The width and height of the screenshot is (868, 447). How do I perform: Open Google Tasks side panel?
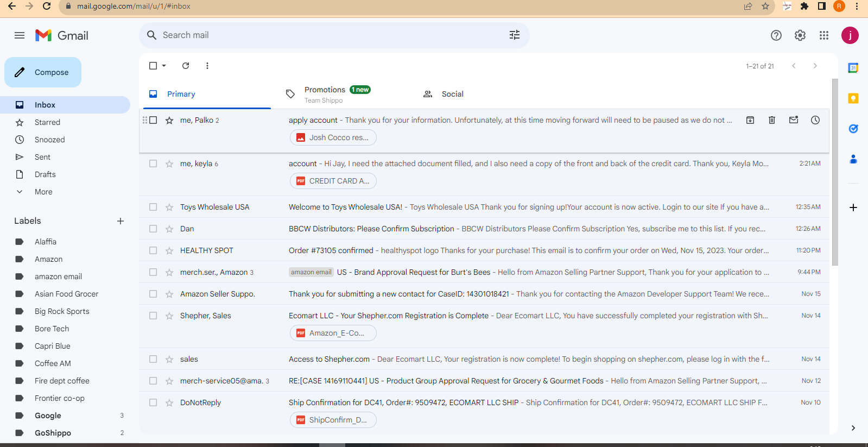click(853, 129)
